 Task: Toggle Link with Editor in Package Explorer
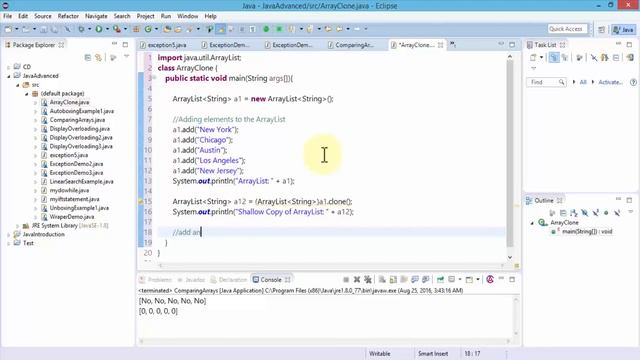click(x=98, y=58)
